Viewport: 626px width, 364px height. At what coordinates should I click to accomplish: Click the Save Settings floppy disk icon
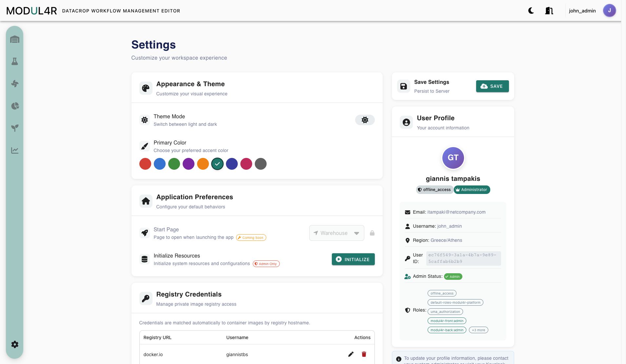tap(404, 86)
